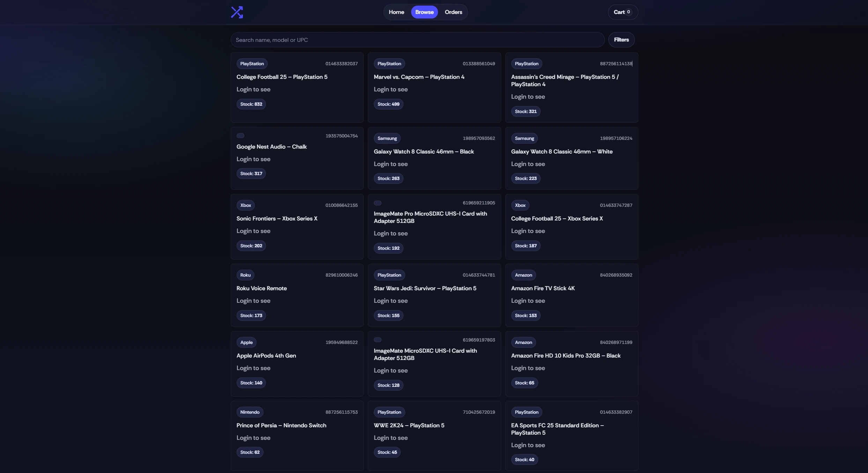The image size is (868, 473).
Task: Click UPC 014633382907 on EA Sports FC 25
Action: pos(616,412)
